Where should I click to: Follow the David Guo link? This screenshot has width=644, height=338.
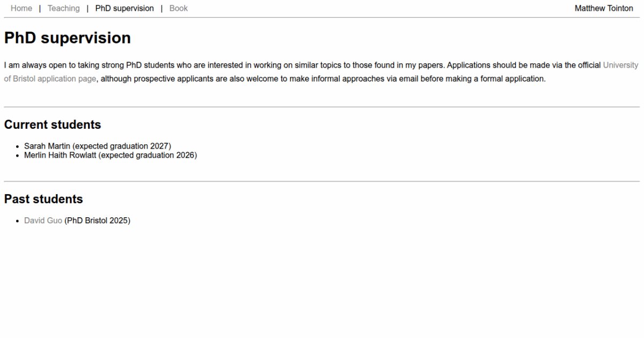pyautogui.click(x=43, y=221)
